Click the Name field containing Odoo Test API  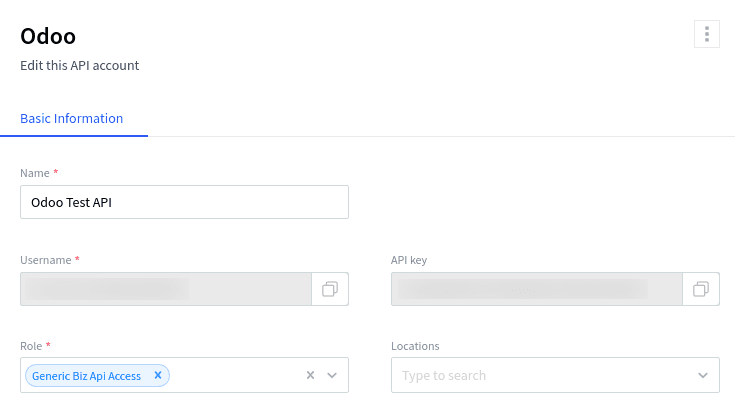pyautogui.click(x=184, y=202)
